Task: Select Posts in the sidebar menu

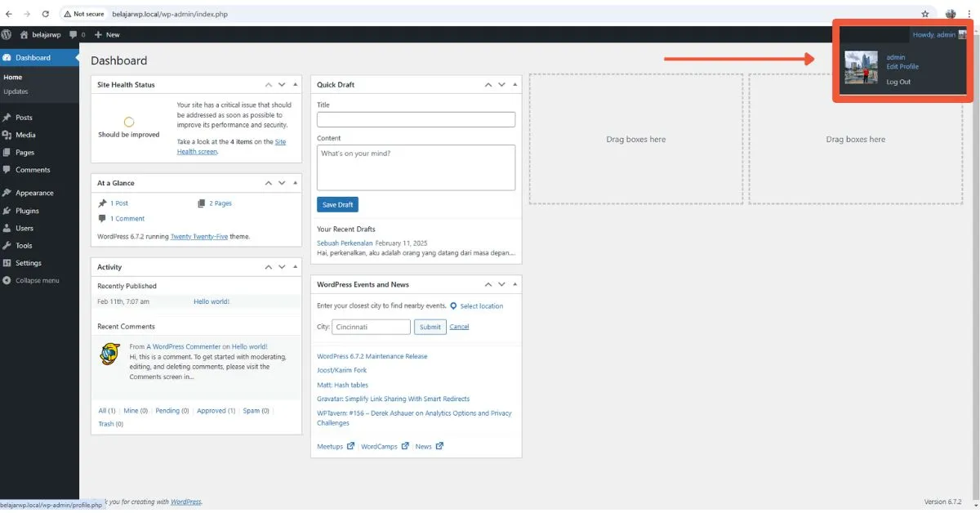Action: coord(24,117)
